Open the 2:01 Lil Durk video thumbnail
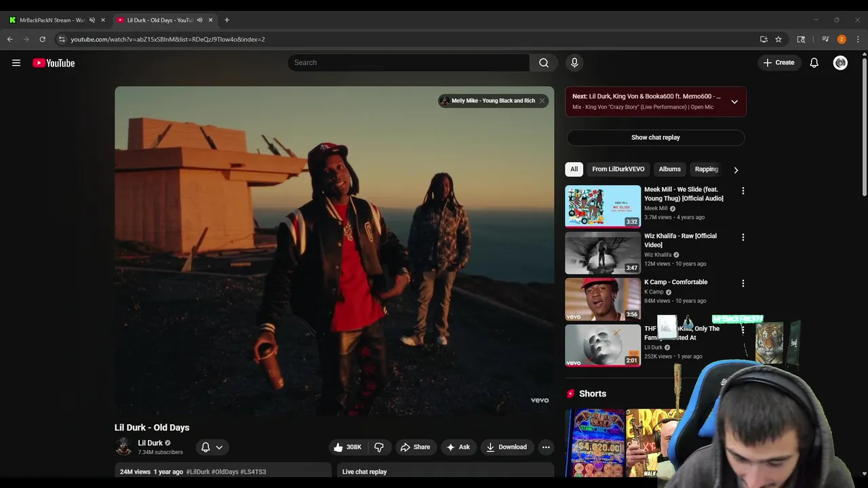Screen dimensions: 868x488 click(x=603, y=346)
